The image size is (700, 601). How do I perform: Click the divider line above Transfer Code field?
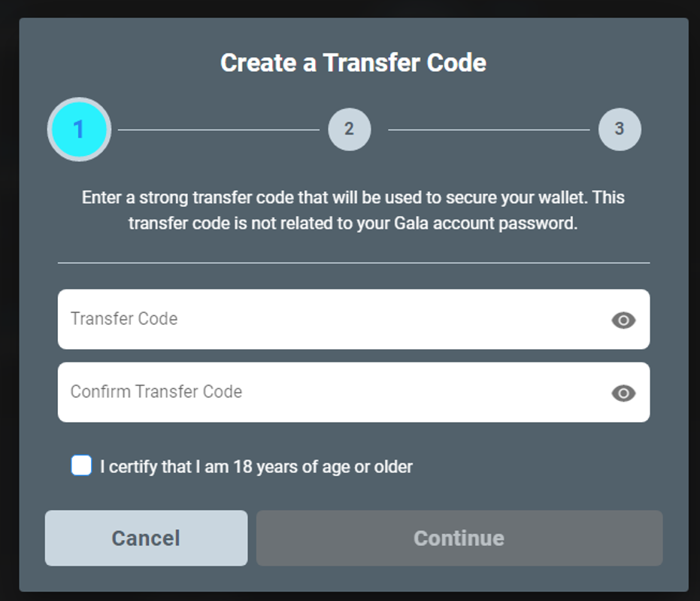353,263
